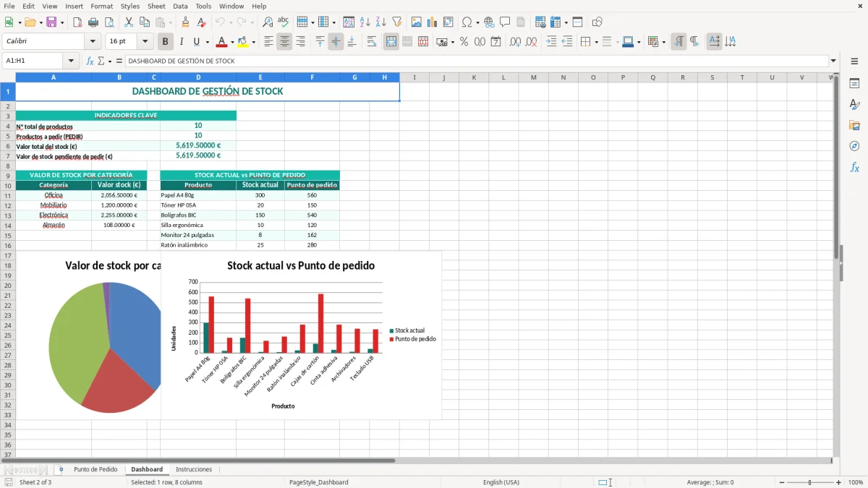Insert a comment
Viewport: 868px width, 488px height.
click(505, 22)
